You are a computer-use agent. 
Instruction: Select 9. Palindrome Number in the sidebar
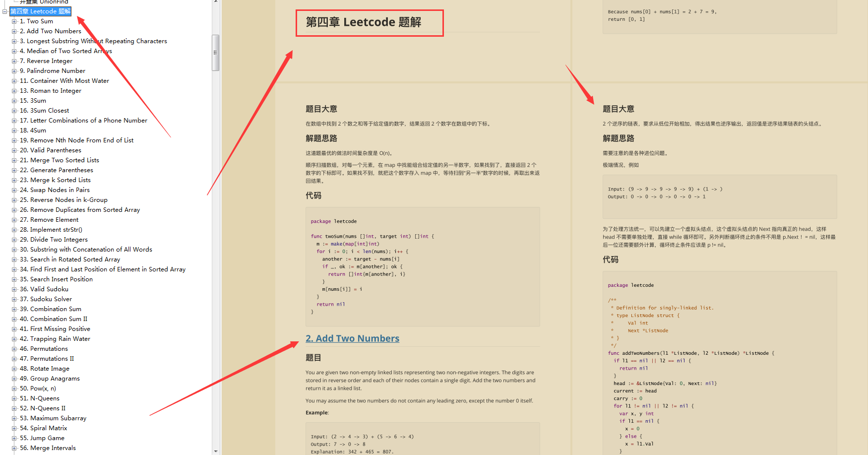click(x=53, y=70)
